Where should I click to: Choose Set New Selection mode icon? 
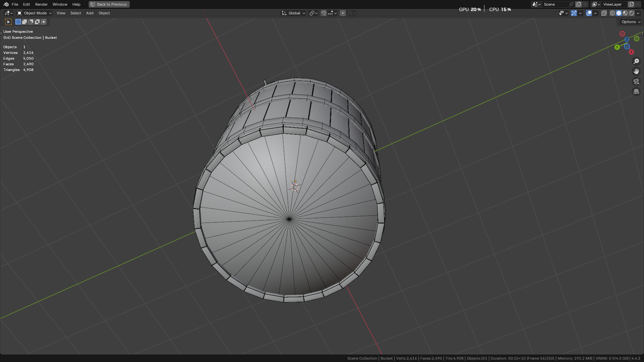pyautogui.click(x=18, y=22)
